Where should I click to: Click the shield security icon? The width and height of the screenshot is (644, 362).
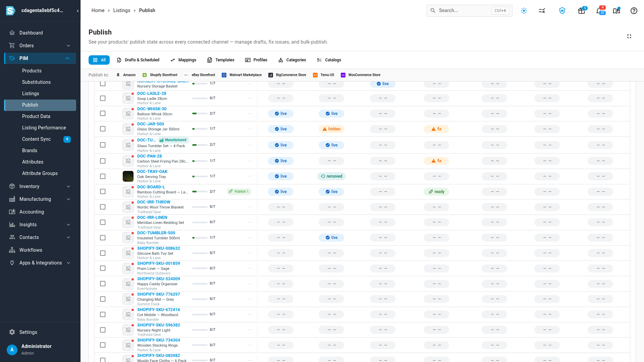pyautogui.click(x=562, y=11)
